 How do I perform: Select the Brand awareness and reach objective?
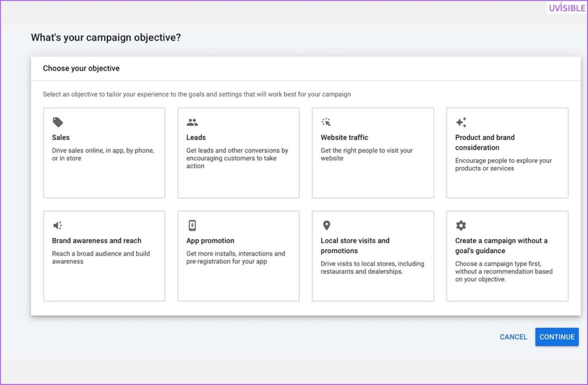[104, 256]
